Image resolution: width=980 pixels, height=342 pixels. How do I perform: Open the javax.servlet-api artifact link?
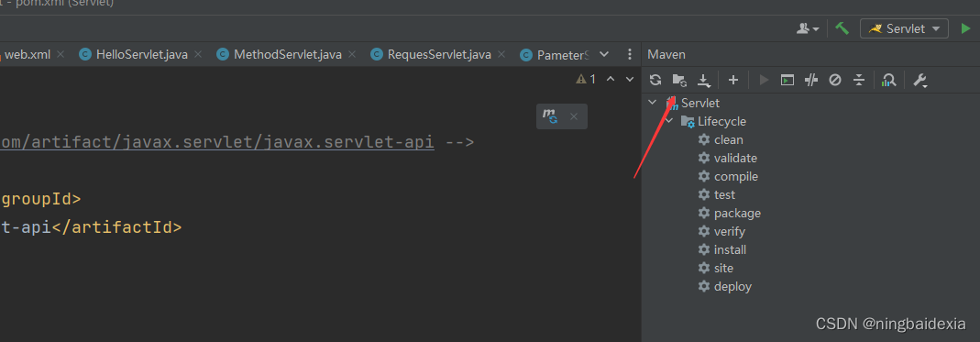tap(217, 142)
